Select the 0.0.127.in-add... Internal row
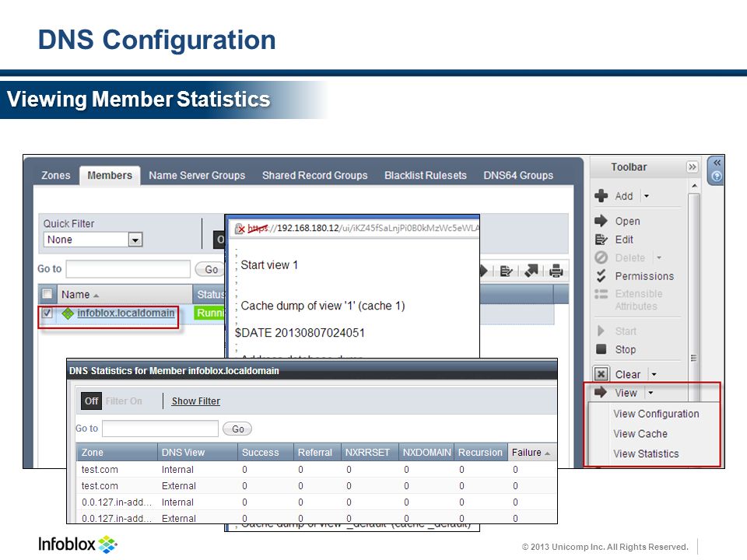The height and width of the screenshot is (560, 747). [317, 502]
